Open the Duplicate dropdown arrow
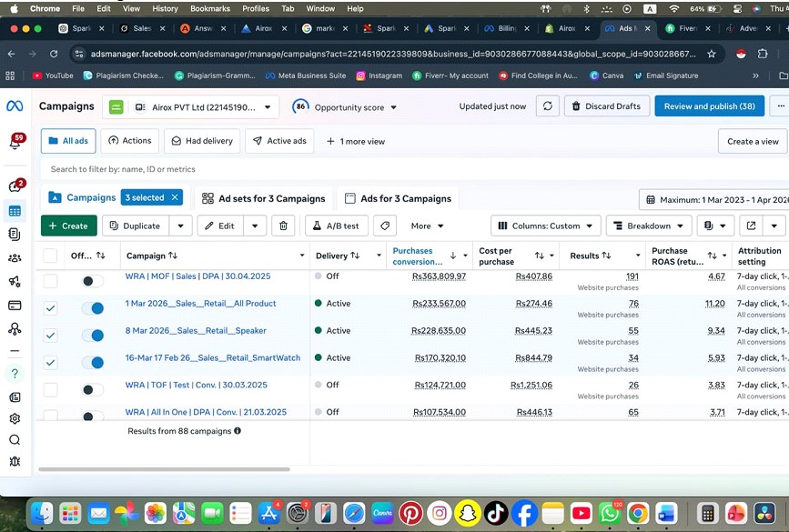This screenshot has height=532, width=789. click(x=181, y=226)
